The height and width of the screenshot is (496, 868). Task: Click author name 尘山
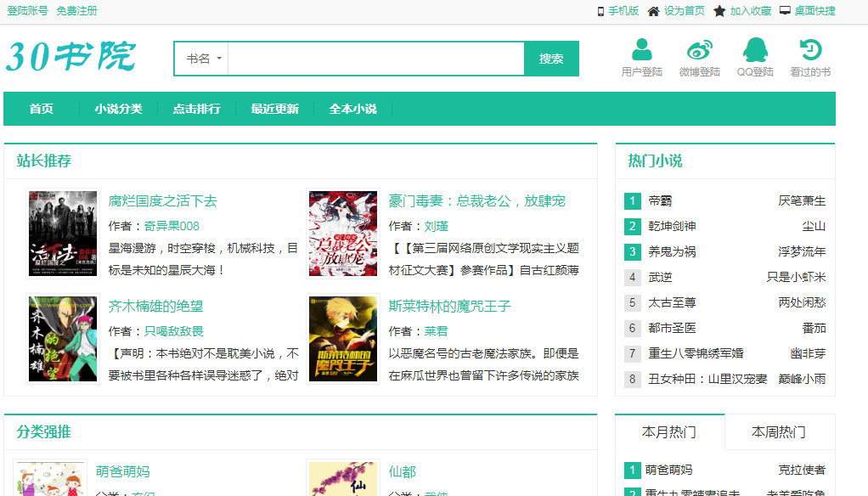pos(814,226)
